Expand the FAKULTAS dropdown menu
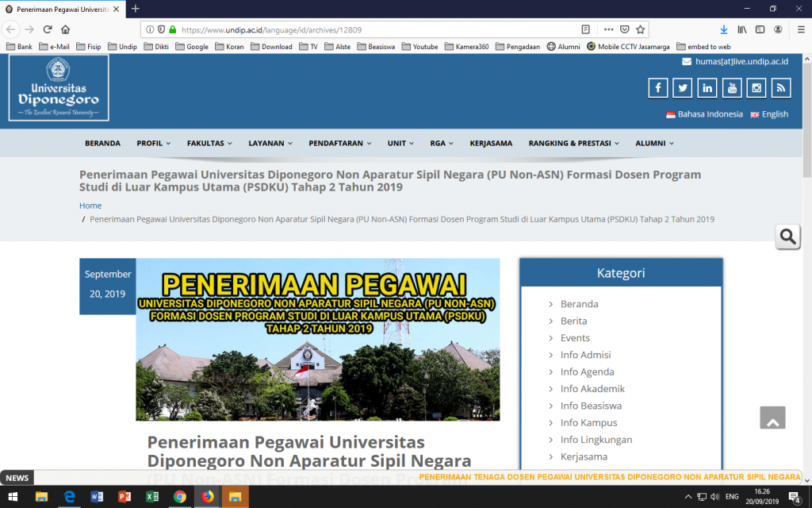The width and height of the screenshot is (812, 508). [209, 144]
